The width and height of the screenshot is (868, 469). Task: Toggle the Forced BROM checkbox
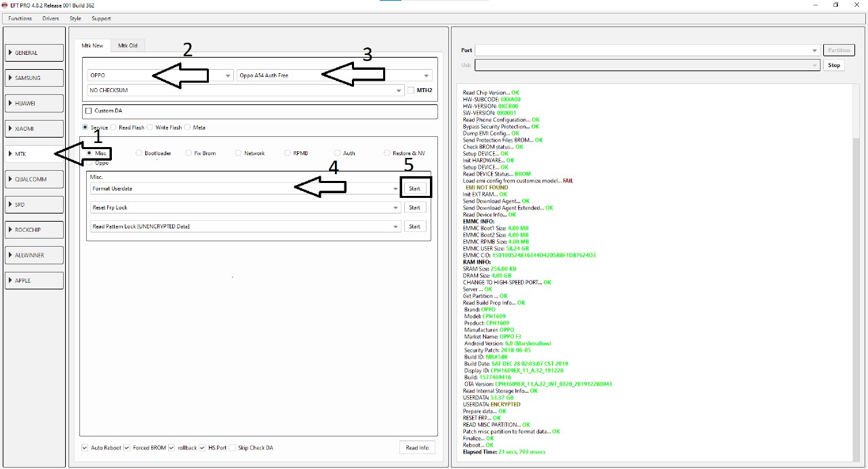(x=127, y=448)
